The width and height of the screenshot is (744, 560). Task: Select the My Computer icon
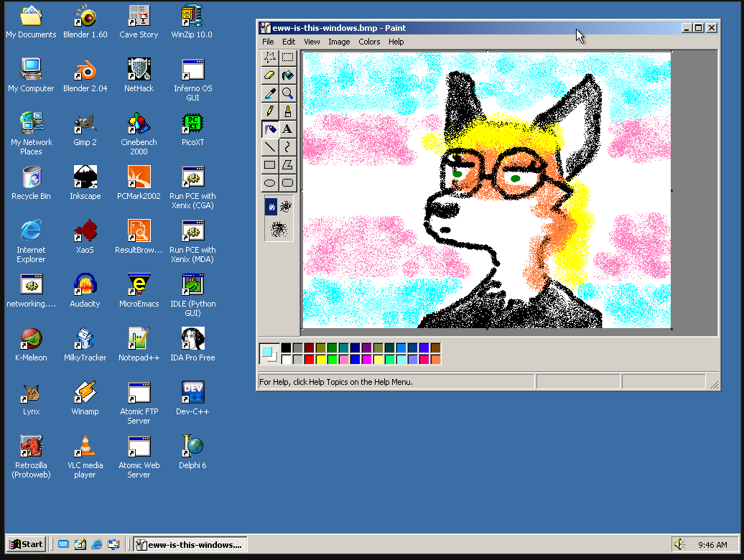pos(32,76)
